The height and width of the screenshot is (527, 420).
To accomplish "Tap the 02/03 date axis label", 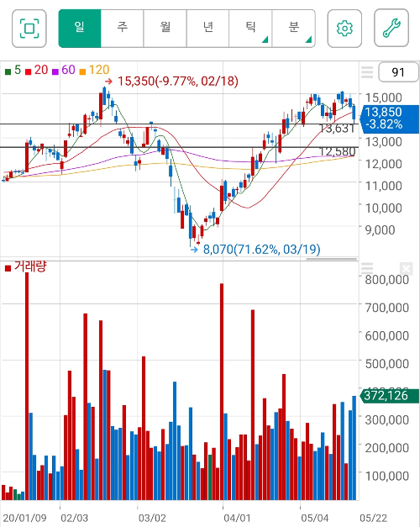I will (x=74, y=518).
